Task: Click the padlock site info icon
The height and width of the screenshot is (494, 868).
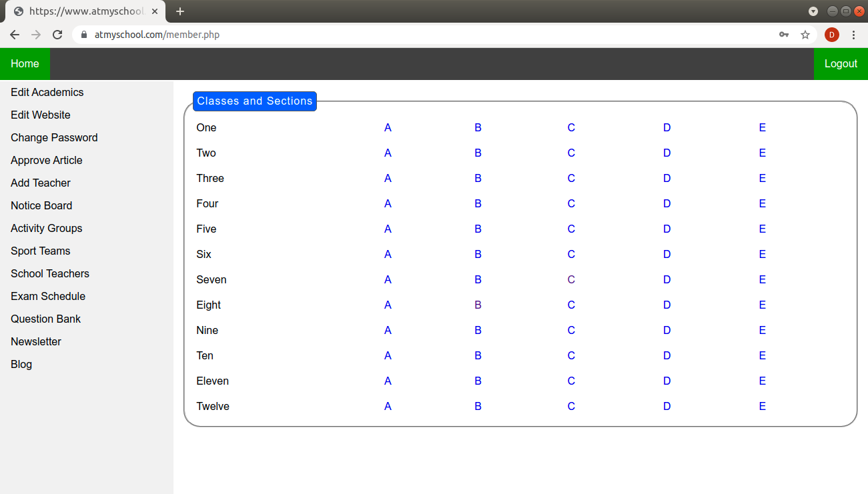Action: point(84,35)
